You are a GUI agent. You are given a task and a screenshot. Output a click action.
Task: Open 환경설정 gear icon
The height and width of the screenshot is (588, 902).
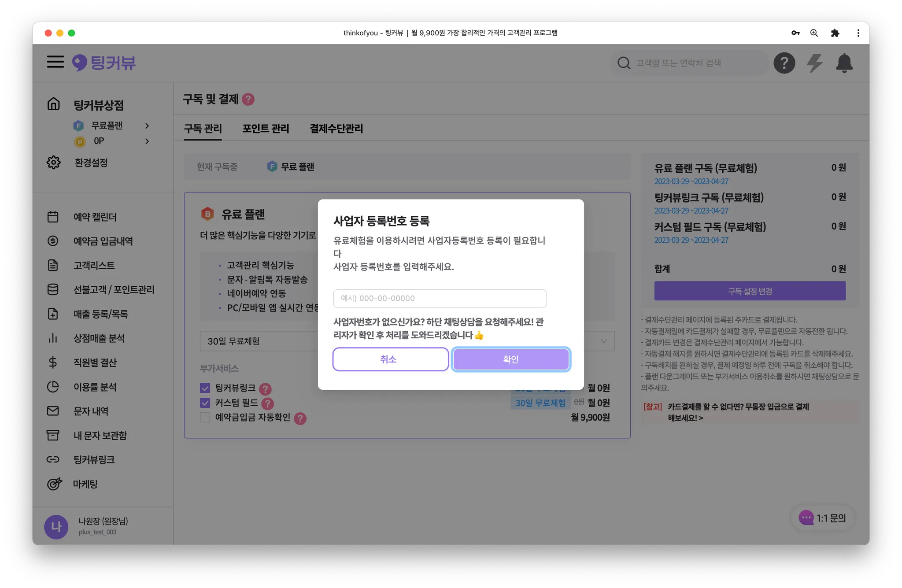[54, 163]
